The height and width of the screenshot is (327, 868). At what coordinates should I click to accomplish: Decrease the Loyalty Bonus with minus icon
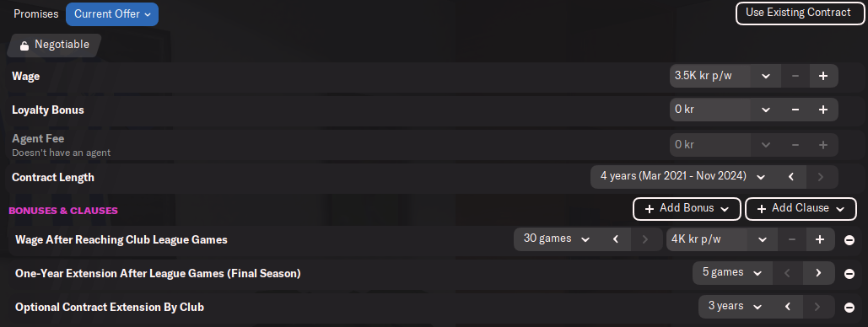[x=795, y=110]
